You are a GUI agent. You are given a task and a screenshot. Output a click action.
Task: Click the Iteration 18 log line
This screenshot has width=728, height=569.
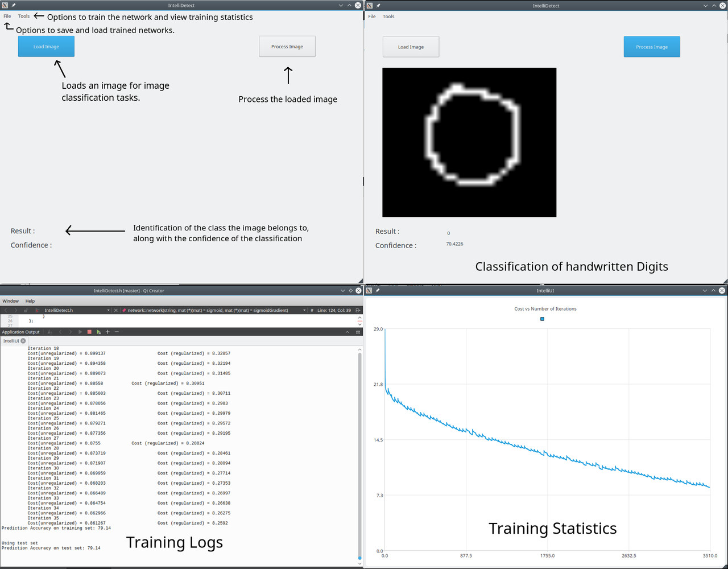tap(43, 348)
